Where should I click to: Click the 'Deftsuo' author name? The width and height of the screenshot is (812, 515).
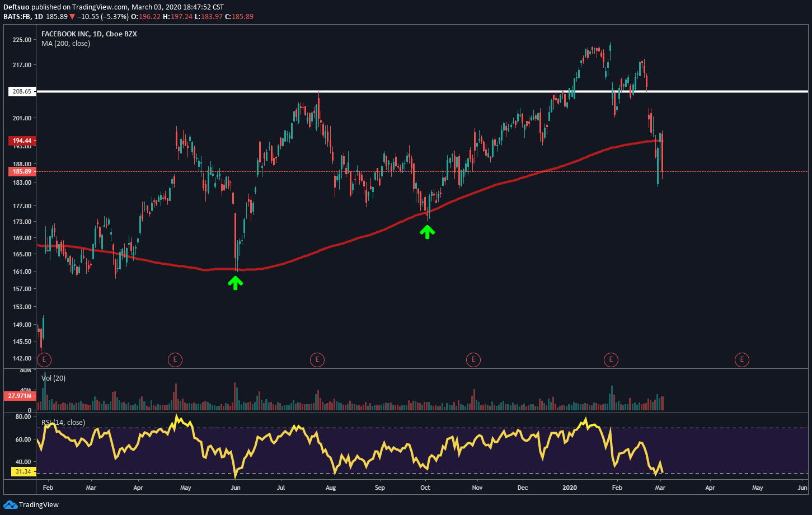click(16, 7)
